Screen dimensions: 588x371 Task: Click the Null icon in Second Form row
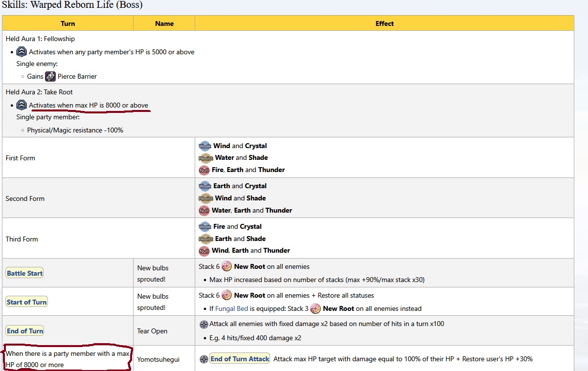204,211
